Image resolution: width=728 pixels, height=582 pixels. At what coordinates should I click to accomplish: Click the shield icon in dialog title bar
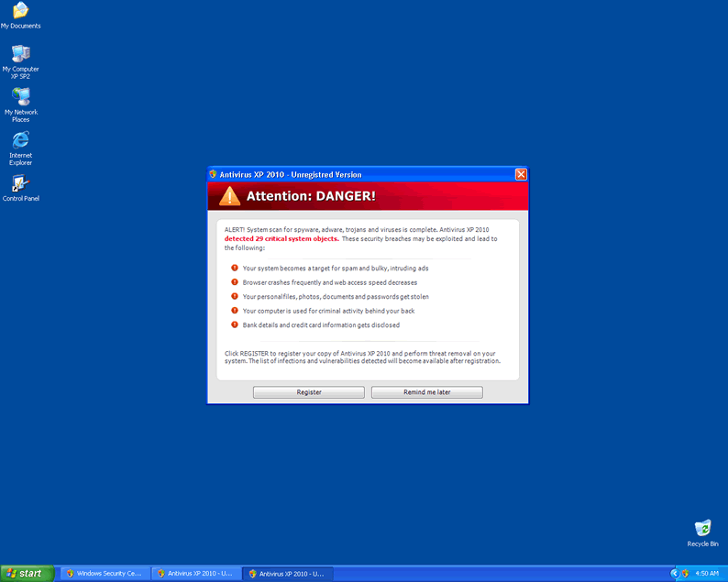pos(214,174)
